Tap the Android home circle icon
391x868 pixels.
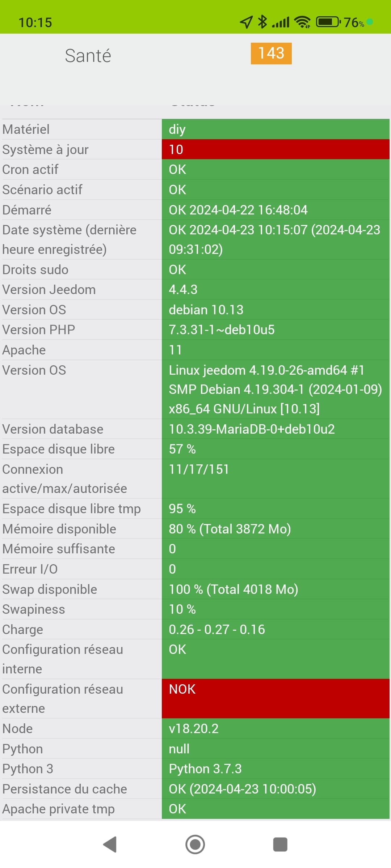coord(195,845)
